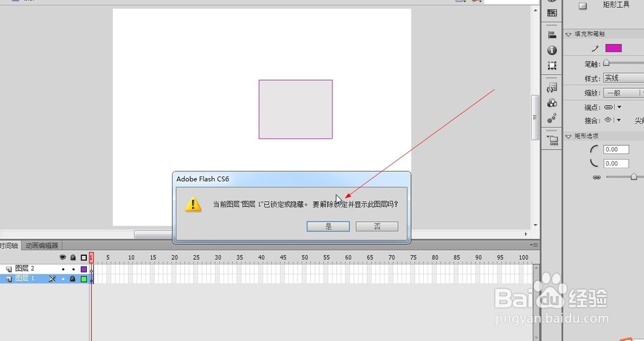Click frame number 100 on timeline ruler
This screenshot has width=644, height=341.
[523, 257]
